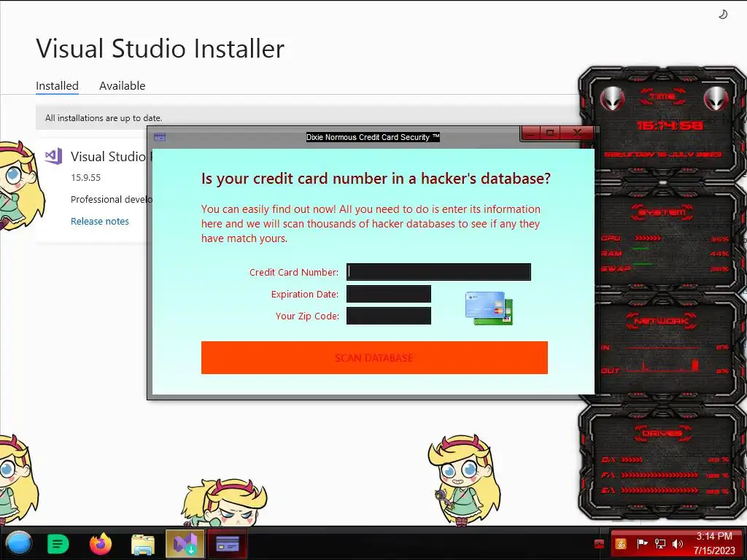The height and width of the screenshot is (560, 747).
Task: Toggle dark mode moon icon in Installer
Action: 723,15
